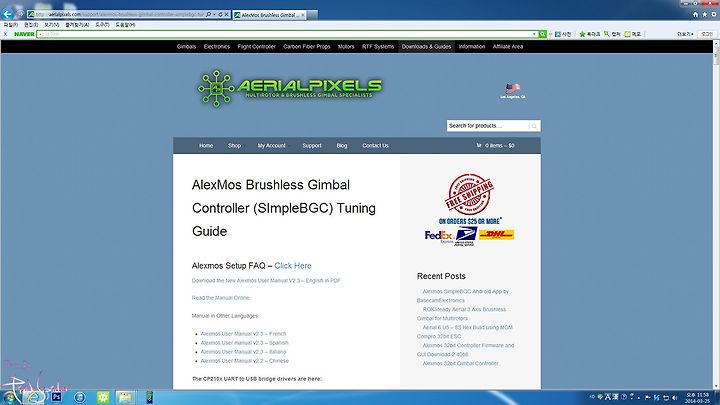
Task: Open Shop in site menu
Action: 234,145
